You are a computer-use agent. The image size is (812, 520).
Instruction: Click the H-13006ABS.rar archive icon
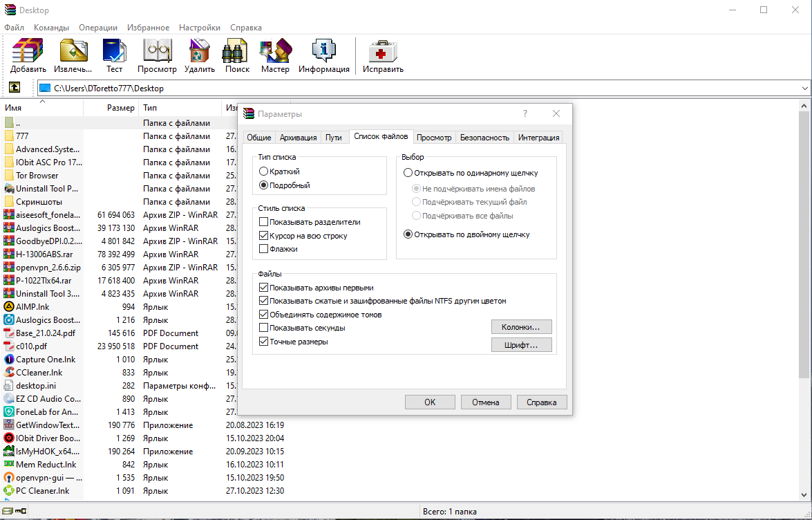point(9,254)
